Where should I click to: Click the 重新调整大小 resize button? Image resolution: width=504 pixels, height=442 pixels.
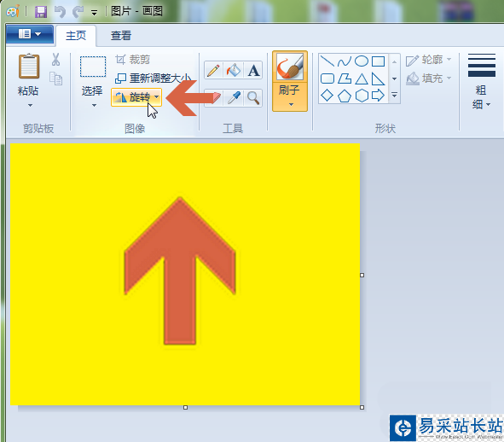click(x=153, y=78)
